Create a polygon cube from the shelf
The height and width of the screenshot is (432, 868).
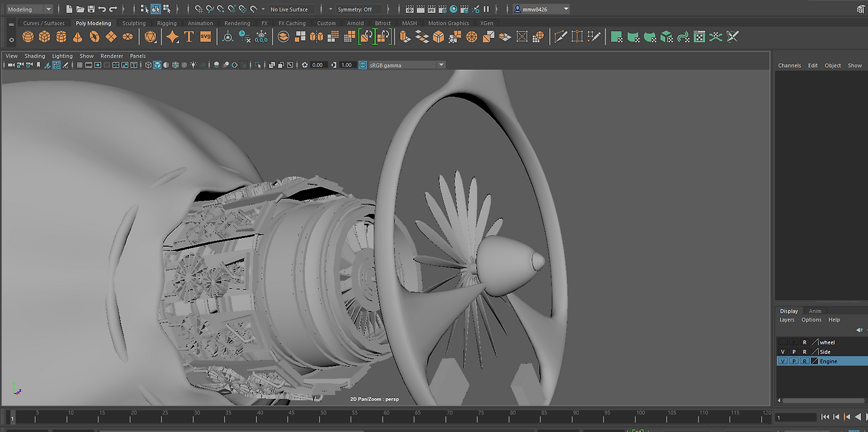tap(43, 37)
